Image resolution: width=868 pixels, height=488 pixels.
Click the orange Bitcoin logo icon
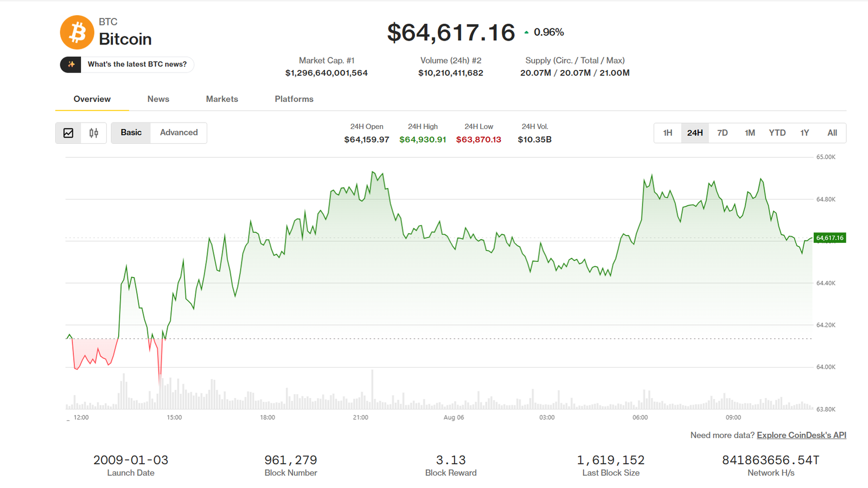point(77,33)
